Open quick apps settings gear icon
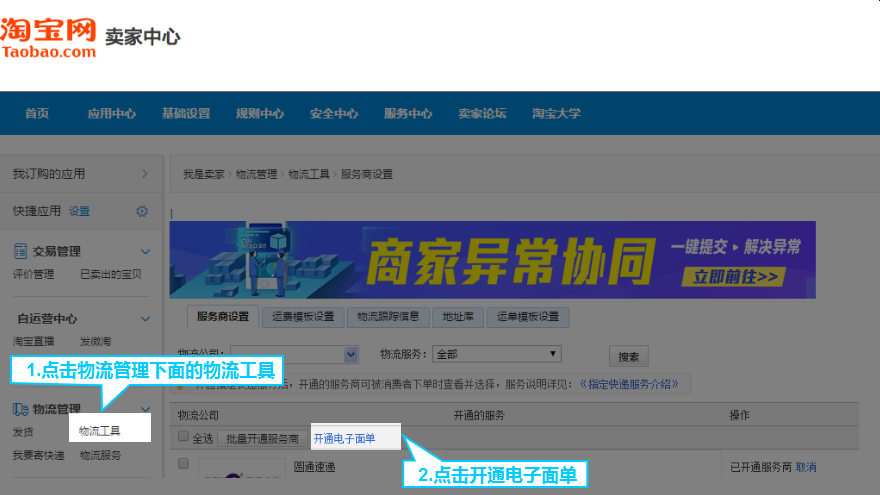 [142, 212]
